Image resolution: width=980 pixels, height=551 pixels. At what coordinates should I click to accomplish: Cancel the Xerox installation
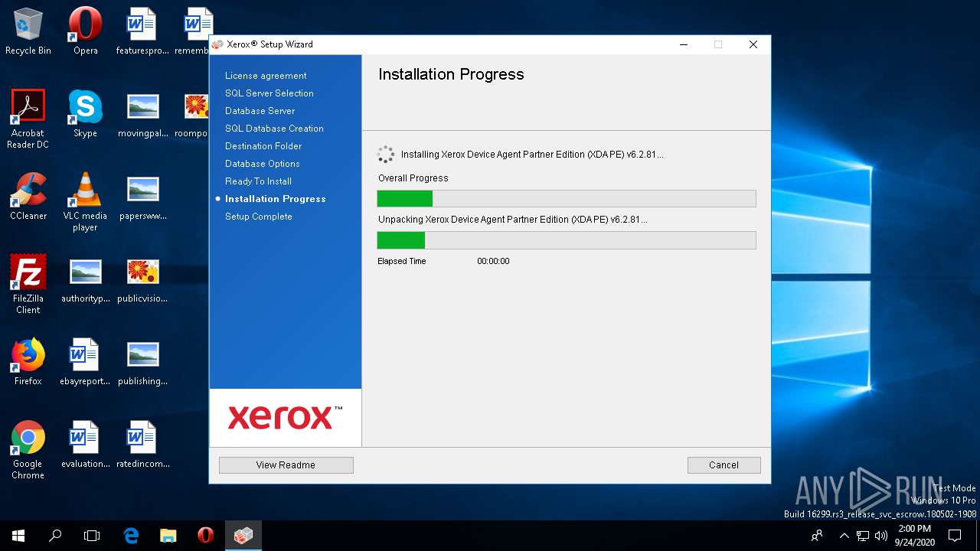(724, 465)
